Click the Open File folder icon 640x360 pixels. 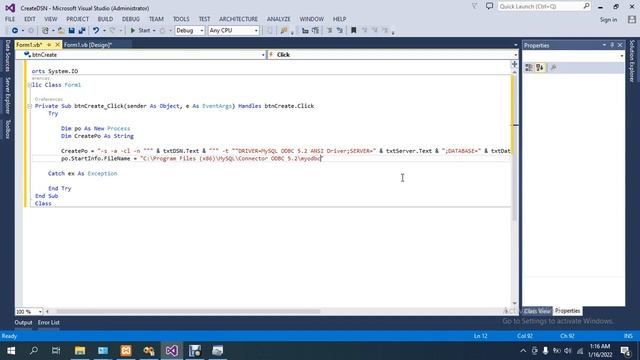tap(61, 31)
